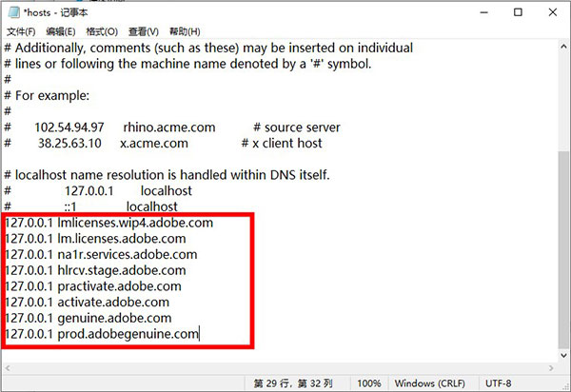Click the line 'lmlicenses.wip4.adobe.com'
Viewport: 571px width, 392px height.
(109, 223)
